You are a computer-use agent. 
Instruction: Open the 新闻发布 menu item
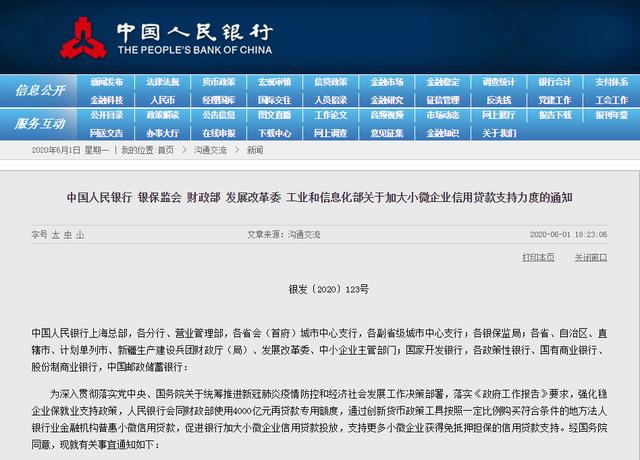pos(107,82)
